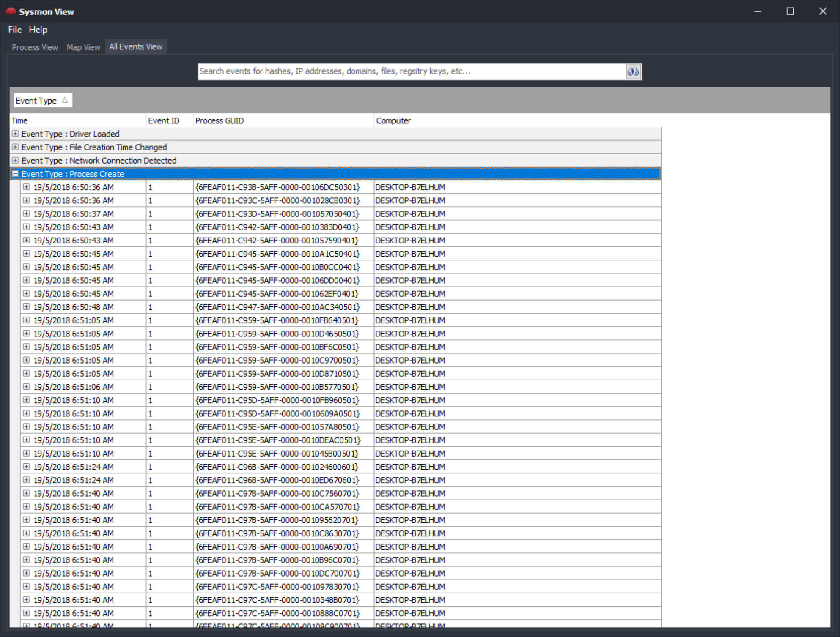The image size is (840, 637).
Task: Expand the 6:50:48 AM event row
Action: tap(26, 307)
